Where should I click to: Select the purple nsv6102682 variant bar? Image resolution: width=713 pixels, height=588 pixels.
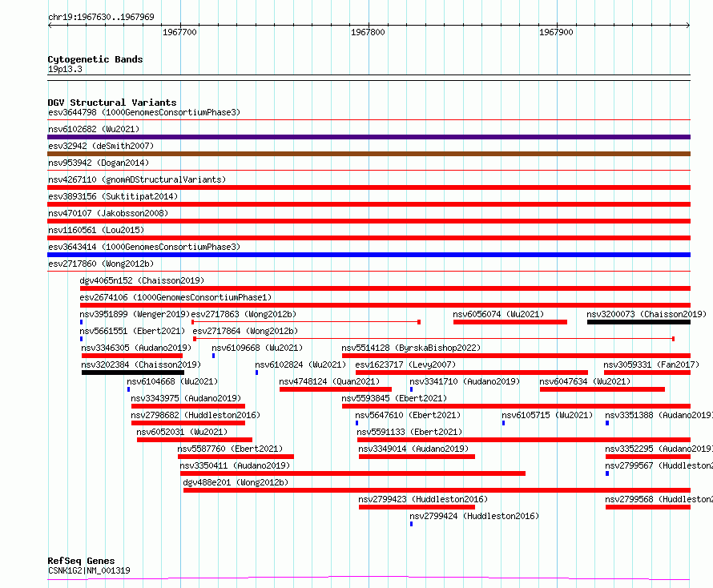pyautogui.click(x=369, y=137)
